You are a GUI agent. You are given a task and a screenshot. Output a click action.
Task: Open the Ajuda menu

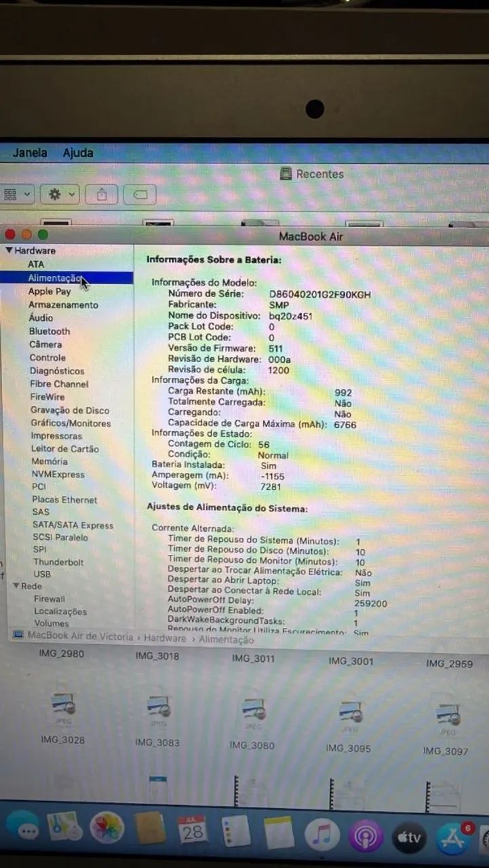tap(78, 153)
